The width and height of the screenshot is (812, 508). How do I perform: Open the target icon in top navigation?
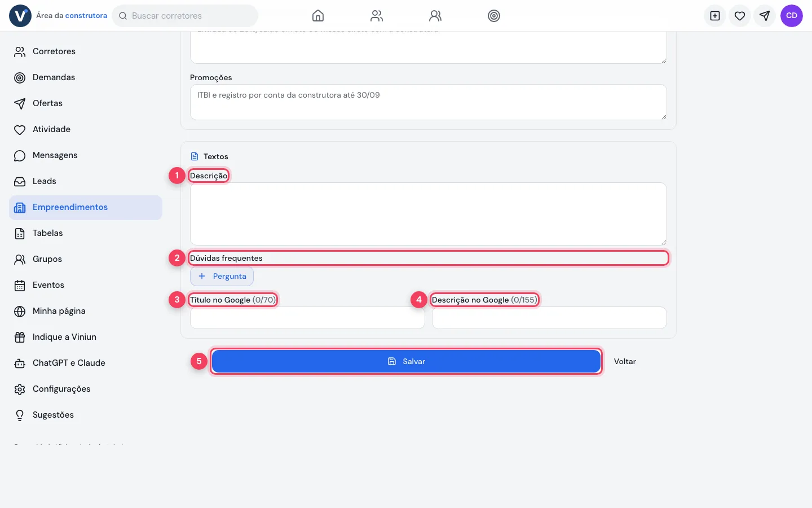[494, 16]
